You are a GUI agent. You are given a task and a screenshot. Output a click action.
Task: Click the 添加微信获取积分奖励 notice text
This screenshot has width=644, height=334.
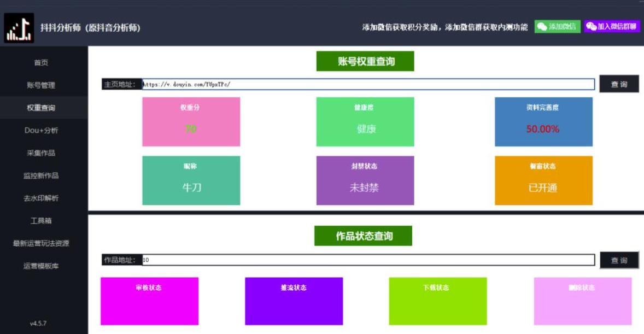pyautogui.click(x=445, y=27)
